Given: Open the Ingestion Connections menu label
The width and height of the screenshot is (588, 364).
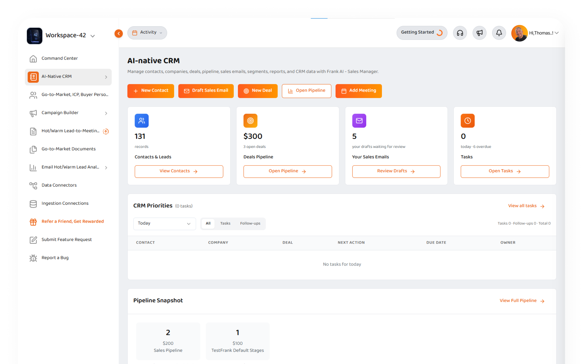Looking at the screenshot, I should click(65, 203).
